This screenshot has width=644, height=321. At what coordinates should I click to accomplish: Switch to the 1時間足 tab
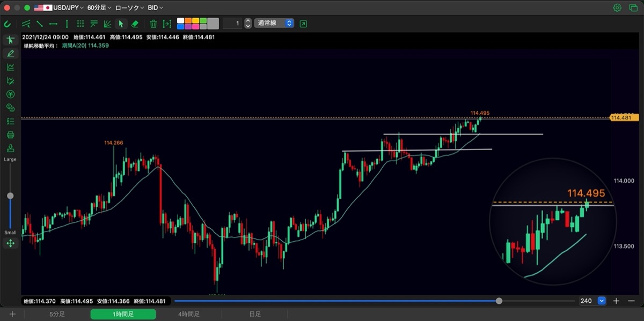point(123,315)
